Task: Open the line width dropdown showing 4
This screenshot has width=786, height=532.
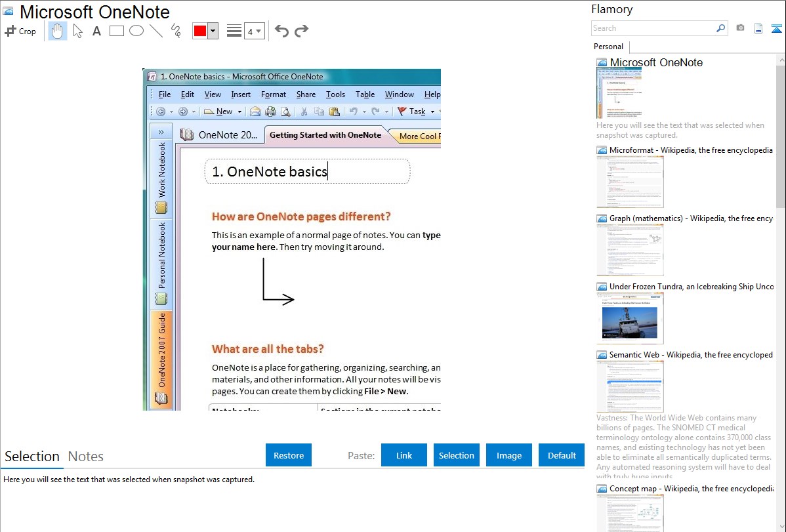Action: [255, 31]
